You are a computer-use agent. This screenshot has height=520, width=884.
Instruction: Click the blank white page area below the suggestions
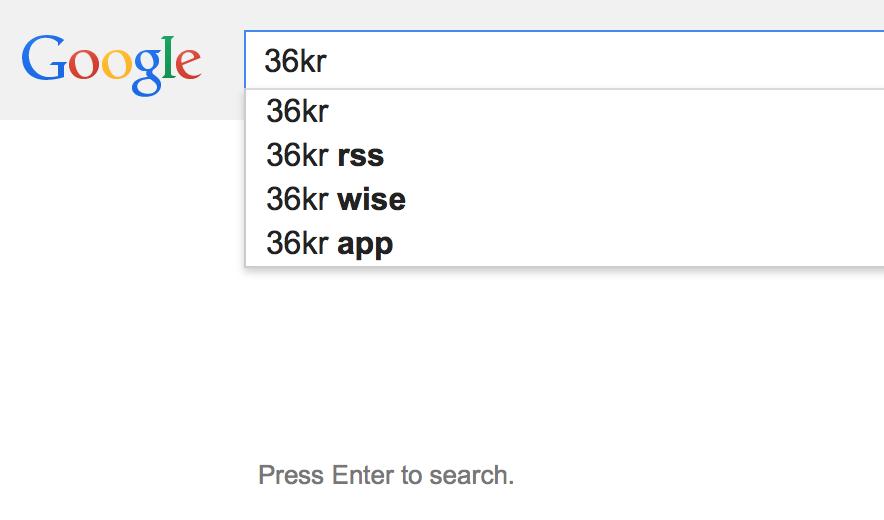(x=560, y=370)
